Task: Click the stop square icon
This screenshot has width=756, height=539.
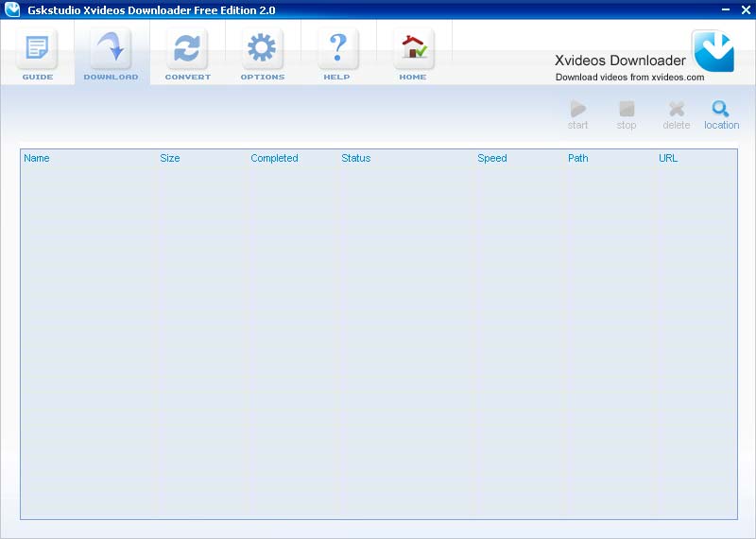Action: (627, 109)
